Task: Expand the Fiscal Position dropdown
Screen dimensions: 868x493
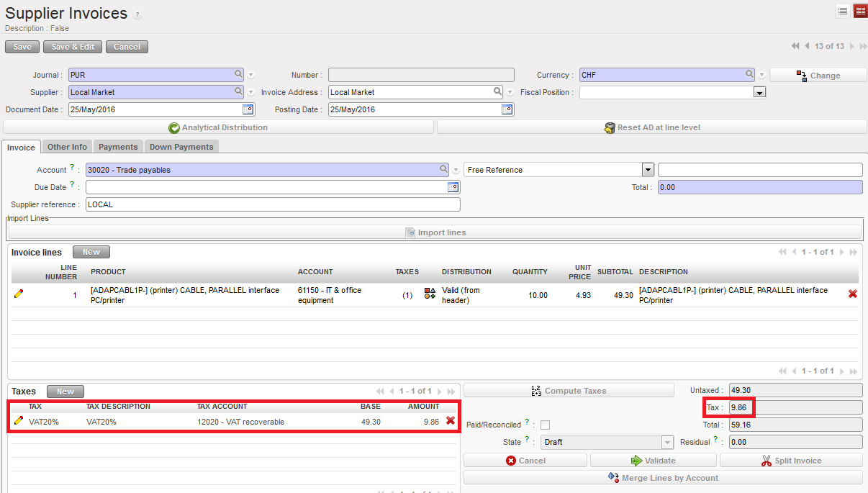Action: click(x=759, y=92)
